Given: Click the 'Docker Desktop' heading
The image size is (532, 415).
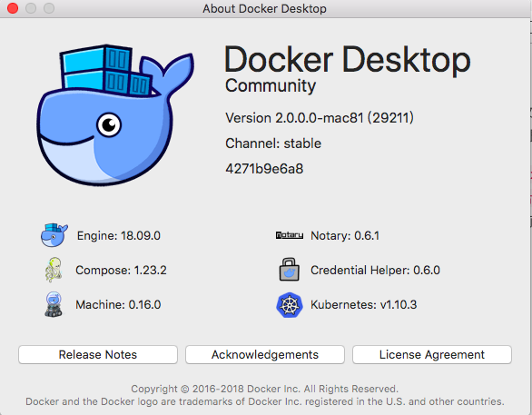Looking at the screenshot, I should pyautogui.click(x=348, y=60).
